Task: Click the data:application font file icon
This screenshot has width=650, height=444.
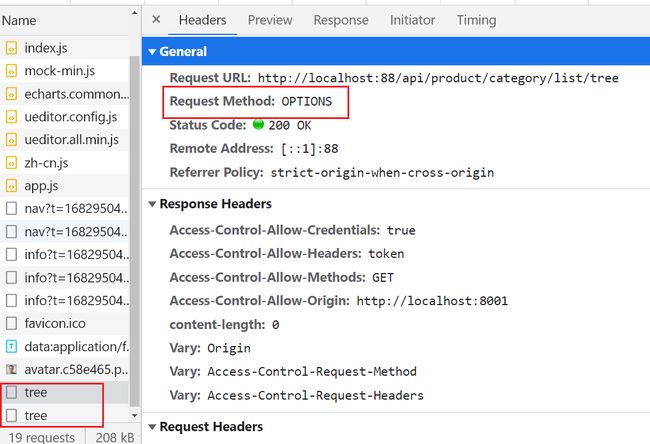Action: click(12, 346)
